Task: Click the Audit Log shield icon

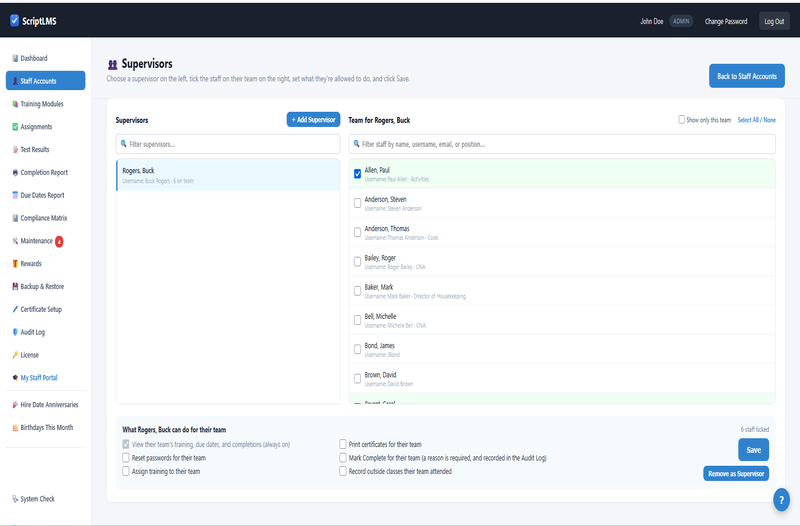Action: (x=15, y=332)
